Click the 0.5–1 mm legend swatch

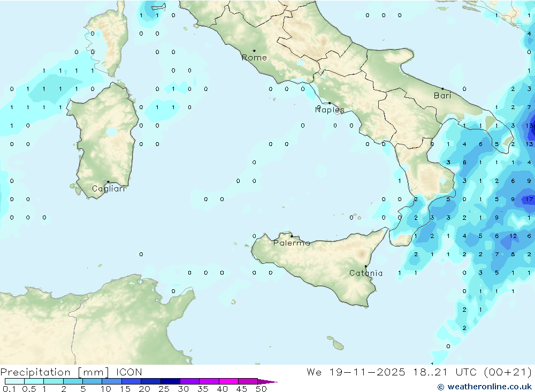(34, 381)
